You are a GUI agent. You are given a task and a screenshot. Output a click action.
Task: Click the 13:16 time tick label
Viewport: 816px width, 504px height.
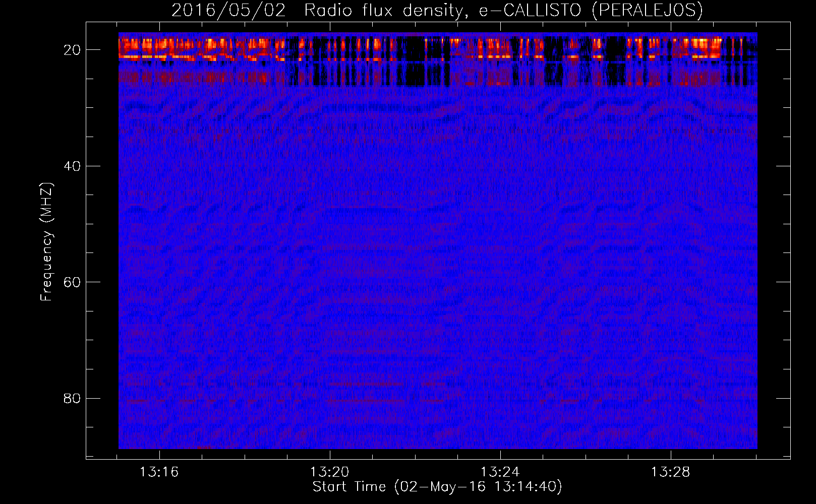point(159,472)
